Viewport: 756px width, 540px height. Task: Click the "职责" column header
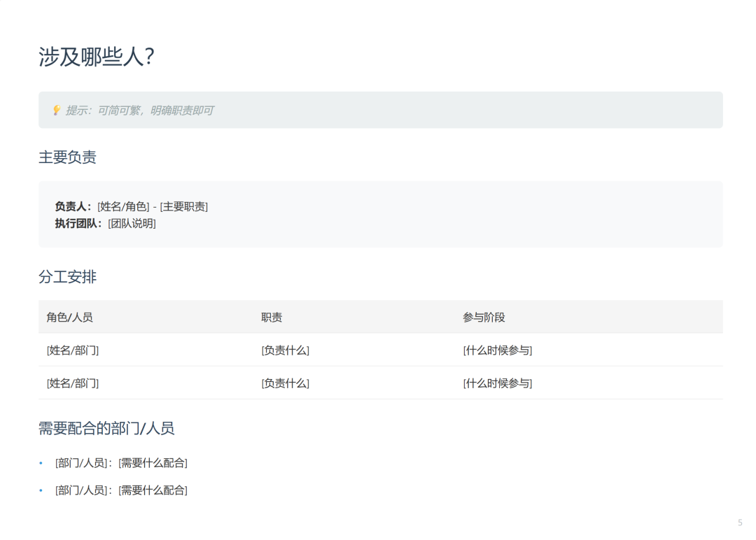coord(272,318)
